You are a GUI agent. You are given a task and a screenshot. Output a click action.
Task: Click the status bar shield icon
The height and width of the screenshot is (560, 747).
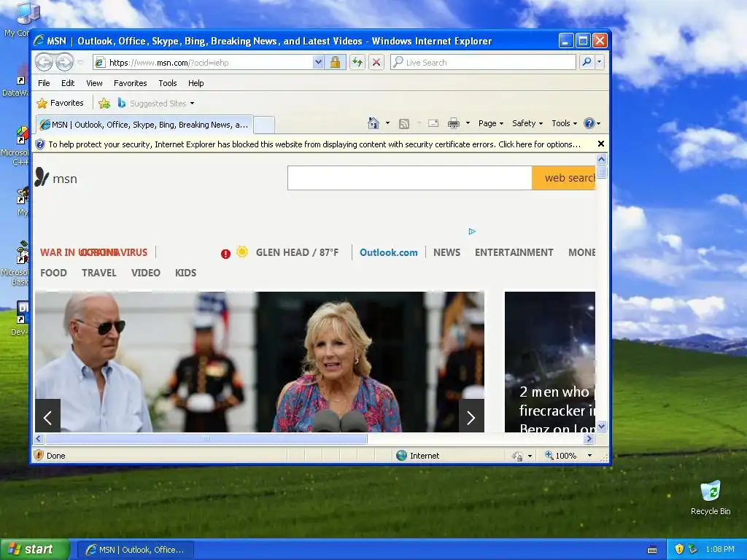(x=39, y=455)
